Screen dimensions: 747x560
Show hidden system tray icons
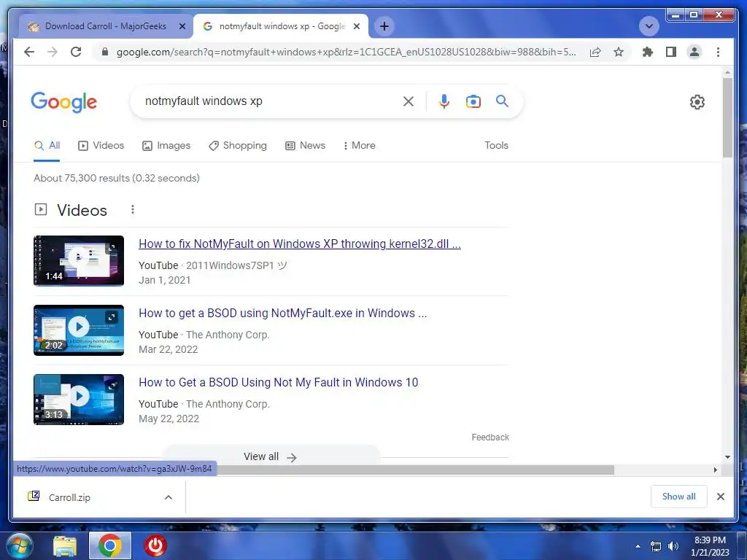[638, 546]
